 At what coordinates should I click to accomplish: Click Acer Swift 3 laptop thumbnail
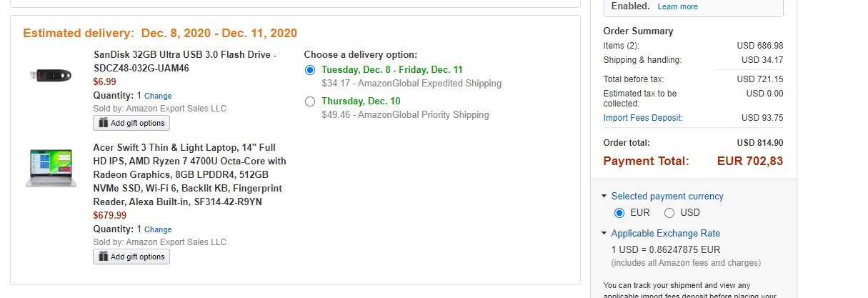[51, 169]
